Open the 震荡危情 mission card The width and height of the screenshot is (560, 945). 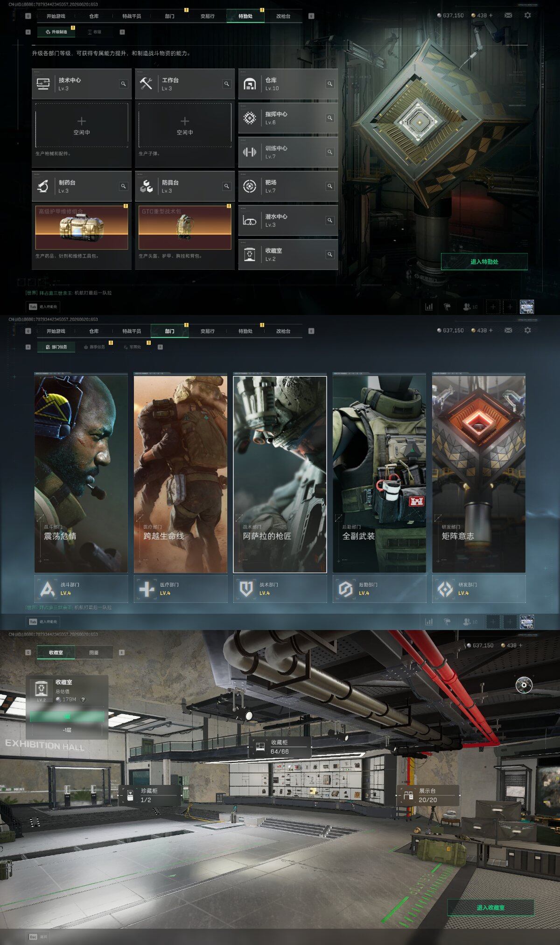pyautogui.click(x=81, y=474)
